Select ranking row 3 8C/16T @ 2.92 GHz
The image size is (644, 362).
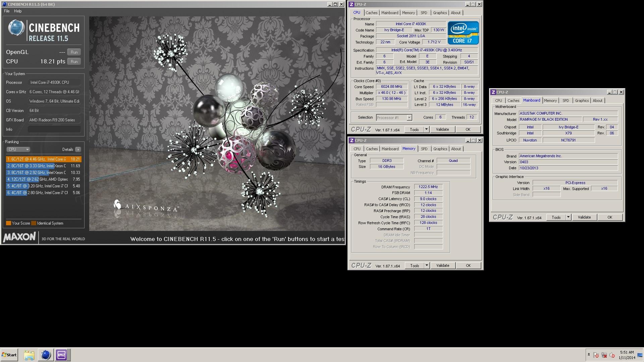[44, 173]
